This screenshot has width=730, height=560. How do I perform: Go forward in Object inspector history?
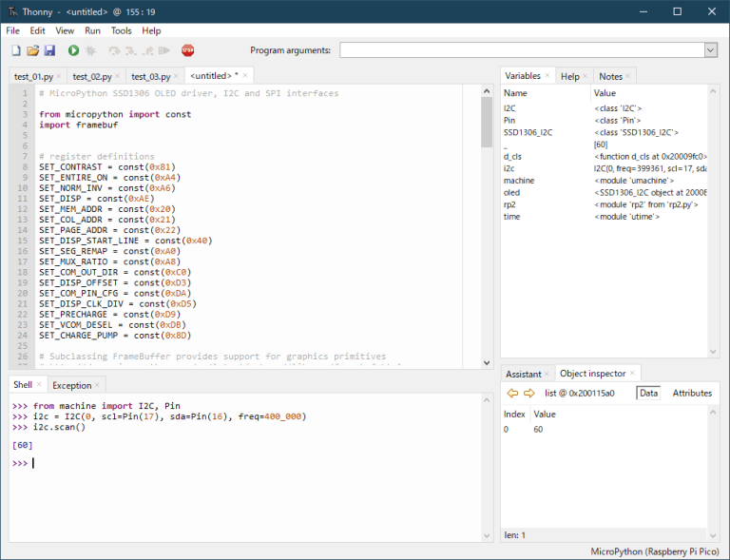(x=528, y=393)
